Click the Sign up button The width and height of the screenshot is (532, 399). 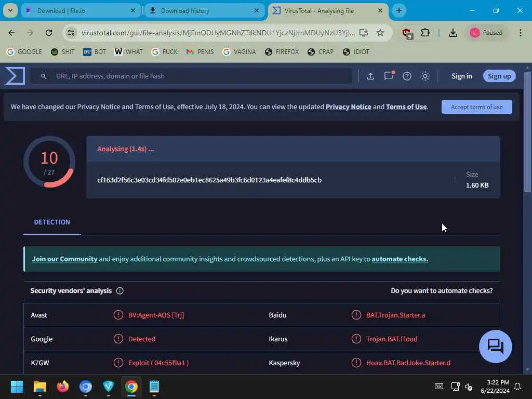(x=499, y=76)
